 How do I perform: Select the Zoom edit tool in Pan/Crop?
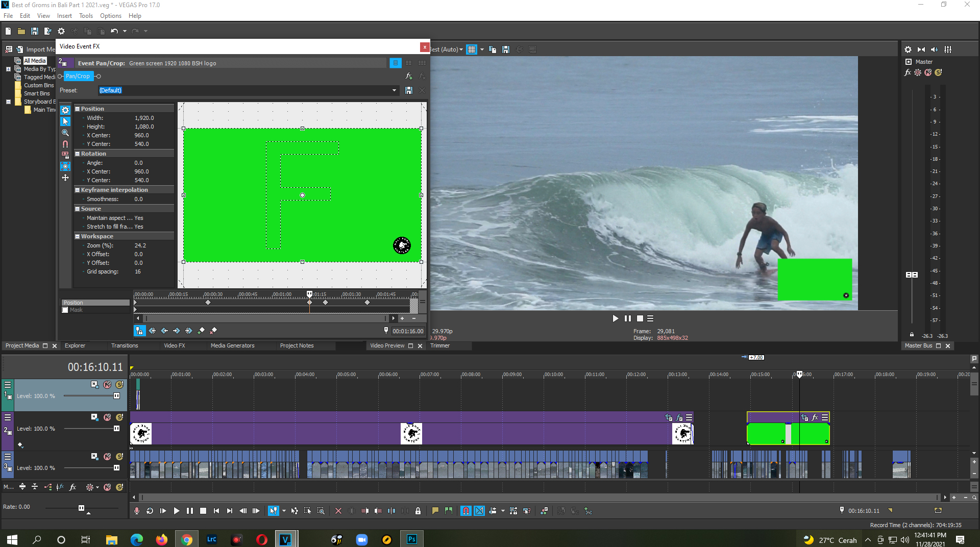pos(65,133)
